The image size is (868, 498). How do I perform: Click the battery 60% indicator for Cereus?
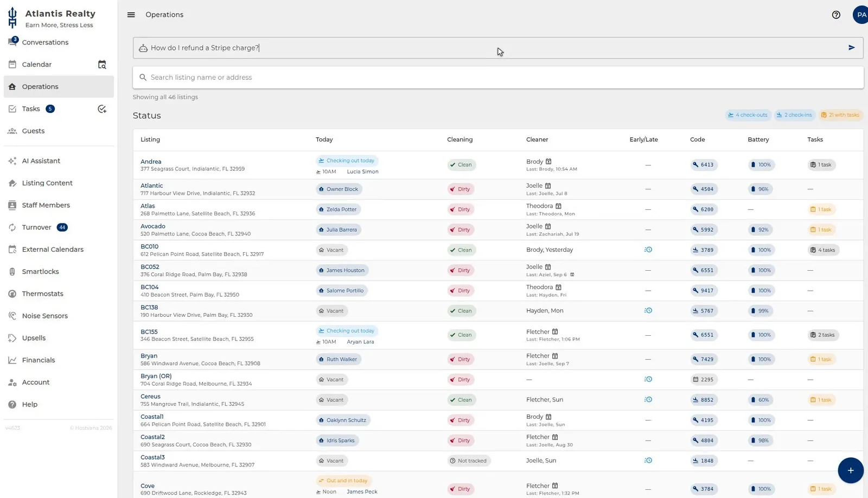pyautogui.click(x=760, y=400)
